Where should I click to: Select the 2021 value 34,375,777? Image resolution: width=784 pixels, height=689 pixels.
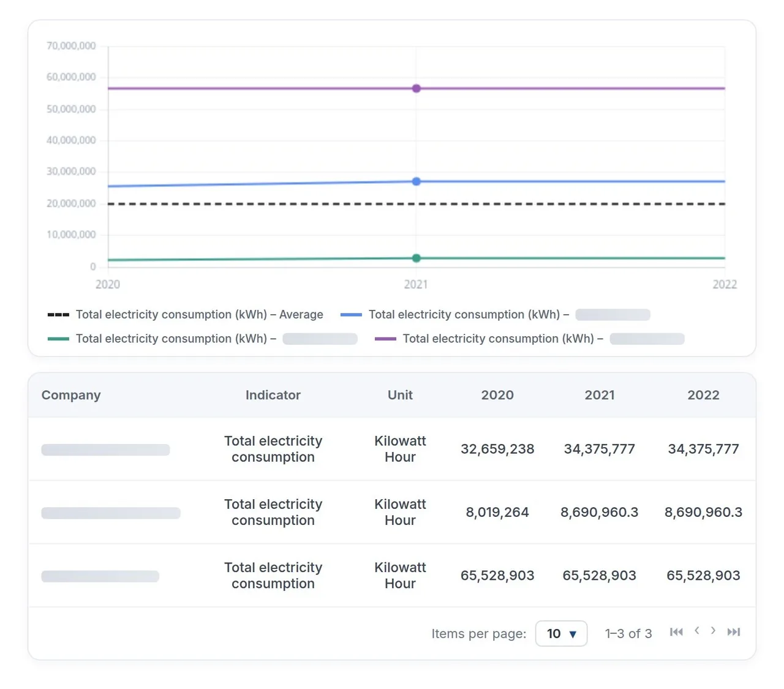(x=600, y=450)
